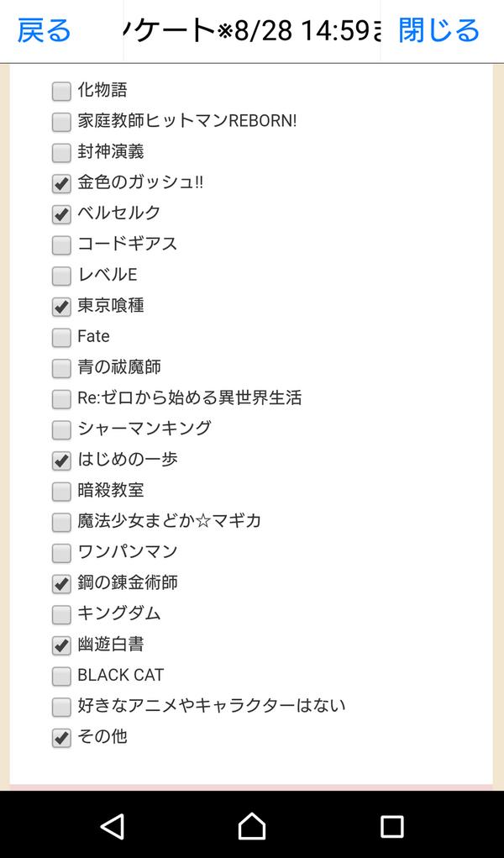Uncheck 鋼の錬金術師 checkbox

(x=61, y=583)
